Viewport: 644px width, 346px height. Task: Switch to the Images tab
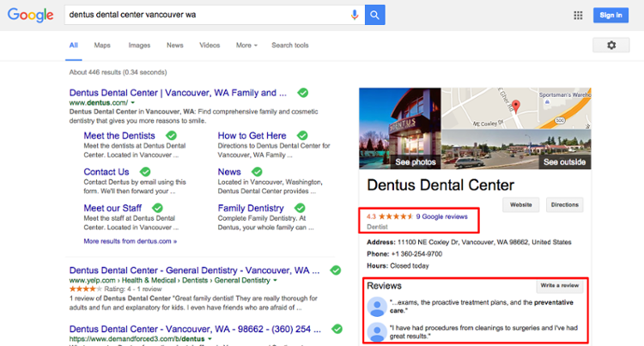point(139,46)
